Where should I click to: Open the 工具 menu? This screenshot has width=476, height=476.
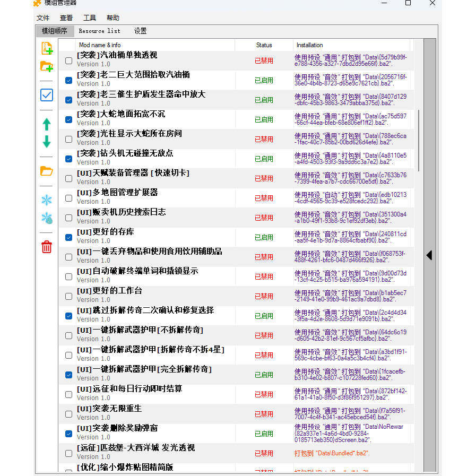[90, 18]
